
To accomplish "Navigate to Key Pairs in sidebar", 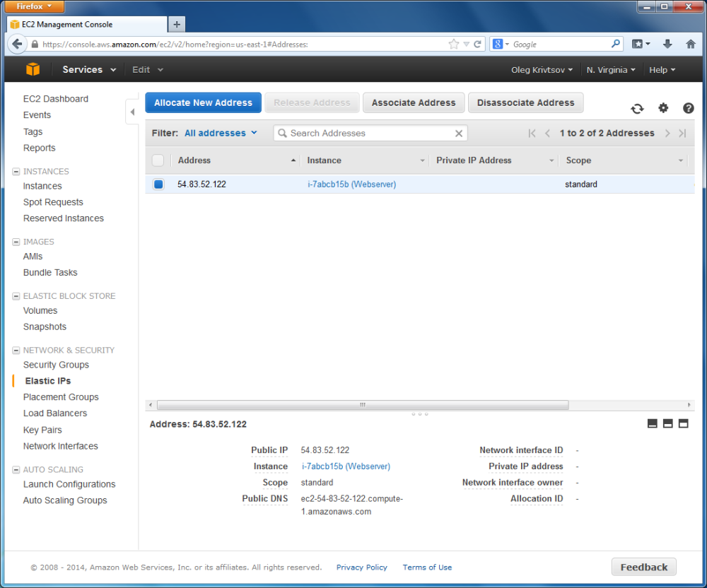I will 42,430.
